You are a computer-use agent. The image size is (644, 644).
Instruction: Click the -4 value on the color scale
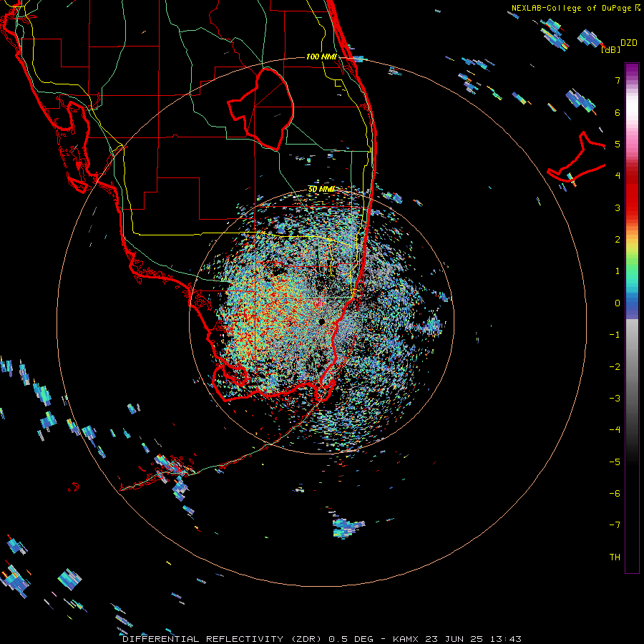coord(615,430)
